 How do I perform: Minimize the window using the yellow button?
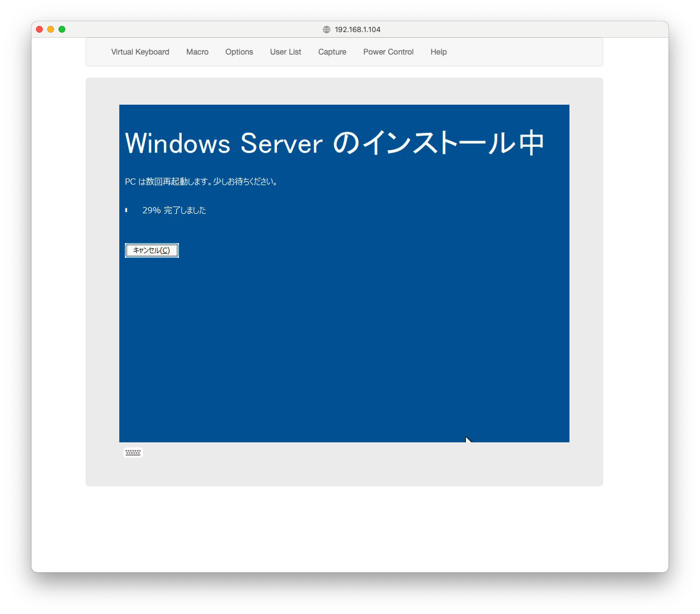(51, 29)
